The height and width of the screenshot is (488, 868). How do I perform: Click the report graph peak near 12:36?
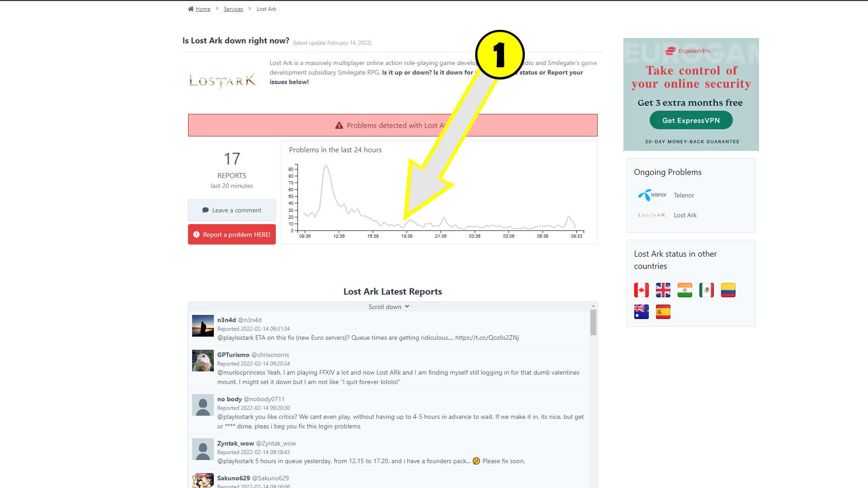(326, 166)
